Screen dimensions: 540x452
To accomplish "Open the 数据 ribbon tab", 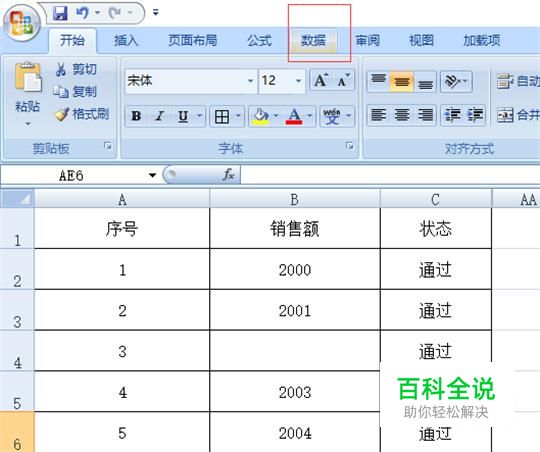I will coord(313,41).
